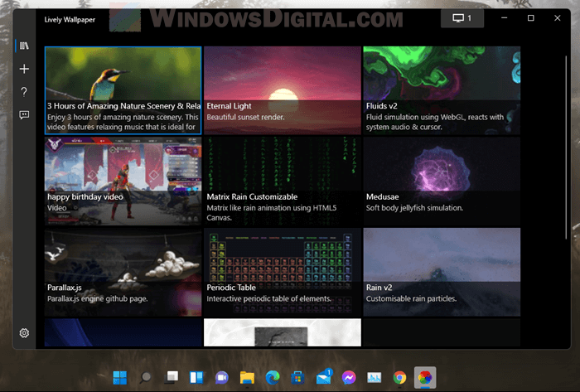Screen dimensions: 580x392
Task: Pick the Rain v2 wallpaper
Action: pos(442,272)
